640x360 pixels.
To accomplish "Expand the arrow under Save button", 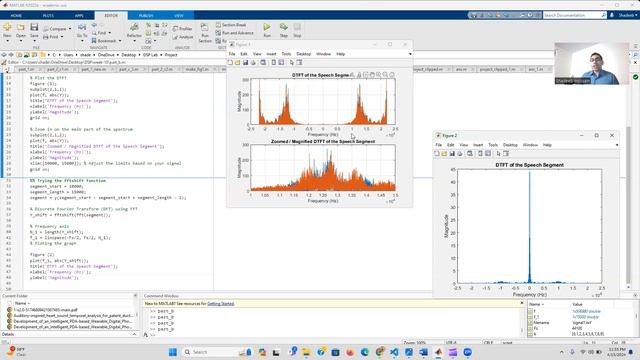I will click(x=34, y=41).
